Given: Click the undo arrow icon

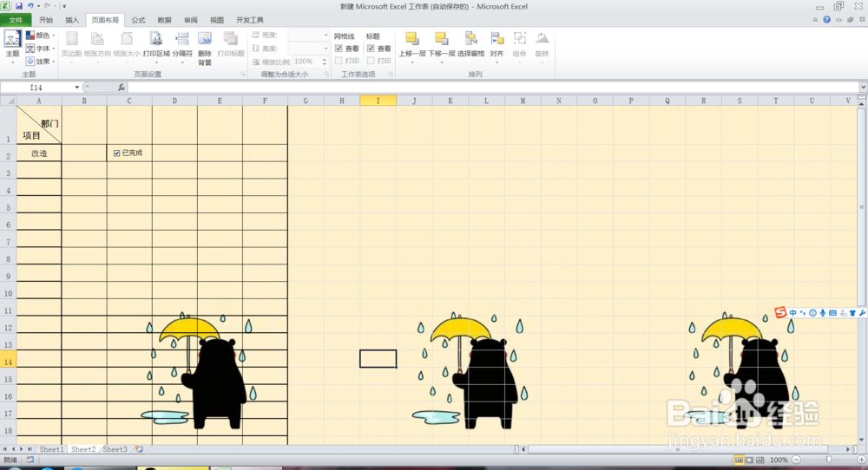Looking at the screenshot, I should point(30,6).
